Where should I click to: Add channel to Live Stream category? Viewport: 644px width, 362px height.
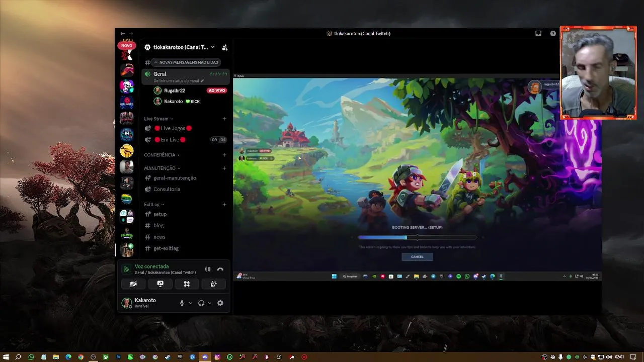224,119
